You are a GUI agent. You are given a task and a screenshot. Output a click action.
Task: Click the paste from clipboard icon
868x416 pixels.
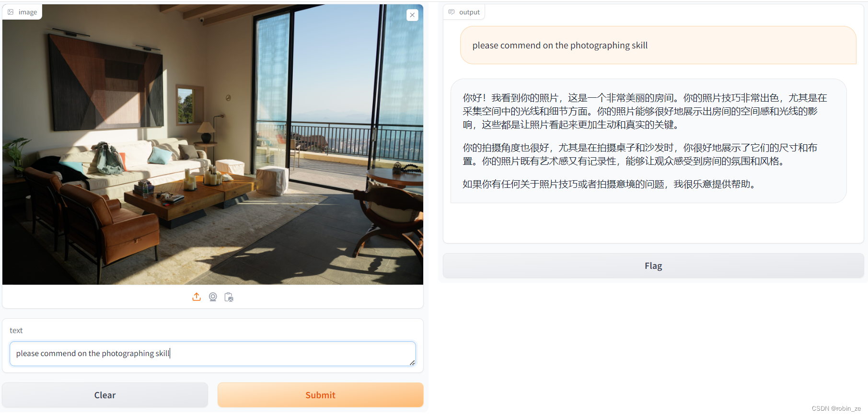pos(229,297)
